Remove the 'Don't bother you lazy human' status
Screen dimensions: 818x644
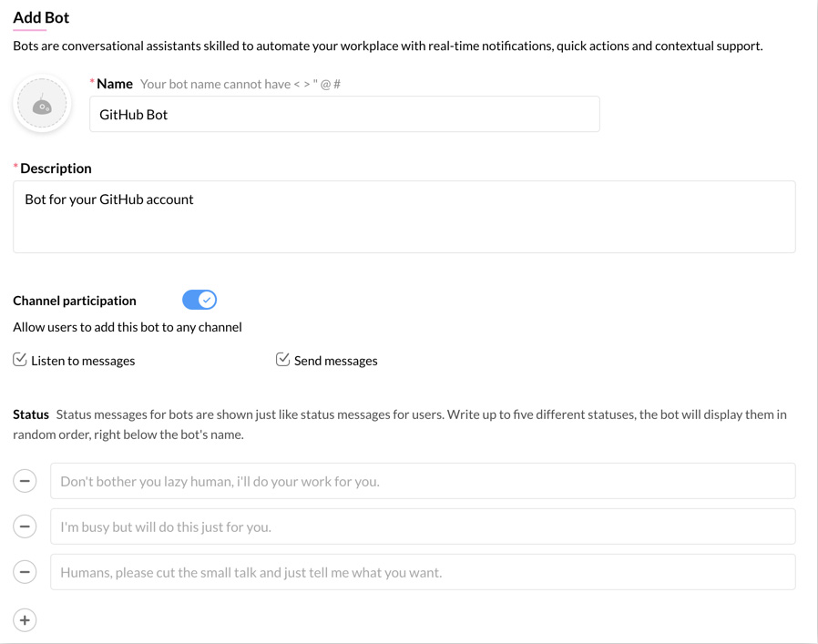click(25, 481)
